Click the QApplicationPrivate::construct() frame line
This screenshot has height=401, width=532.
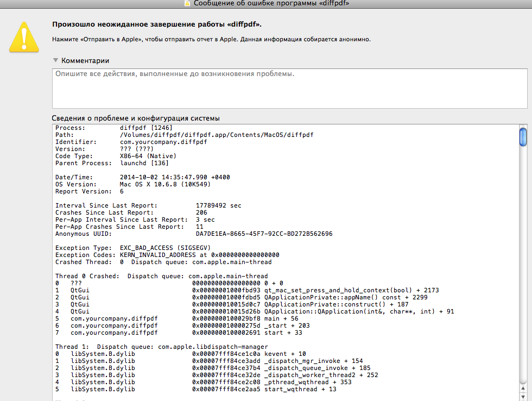pyautogui.click(x=232, y=305)
